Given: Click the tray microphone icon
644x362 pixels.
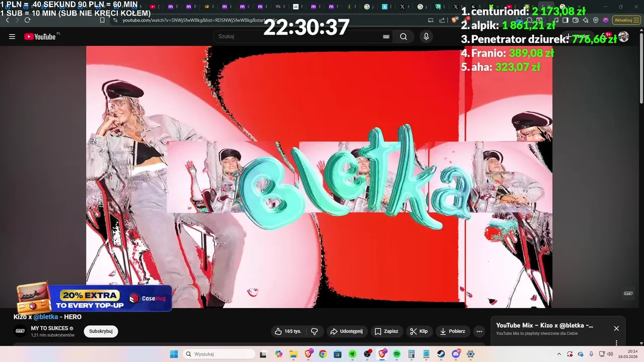Looking at the screenshot, I should [591, 354].
